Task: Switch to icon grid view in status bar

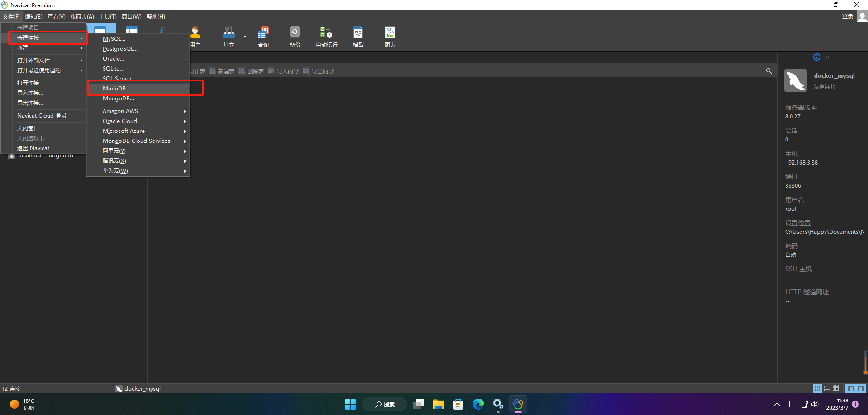Action: click(x=817, y=388)
